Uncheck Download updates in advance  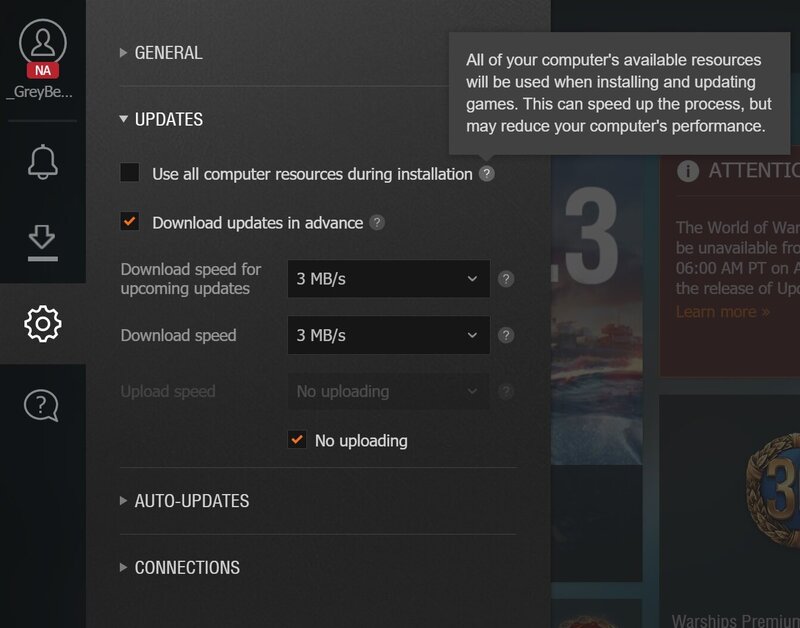(x=130, y=222)
